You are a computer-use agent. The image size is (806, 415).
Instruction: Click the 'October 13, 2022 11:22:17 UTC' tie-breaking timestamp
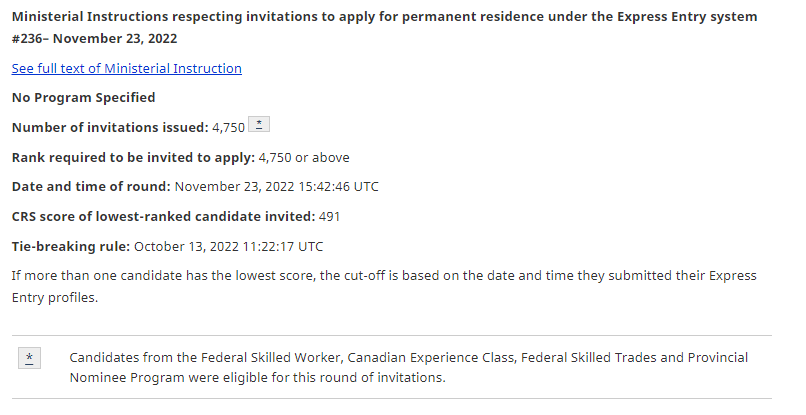tap(229, 247)
